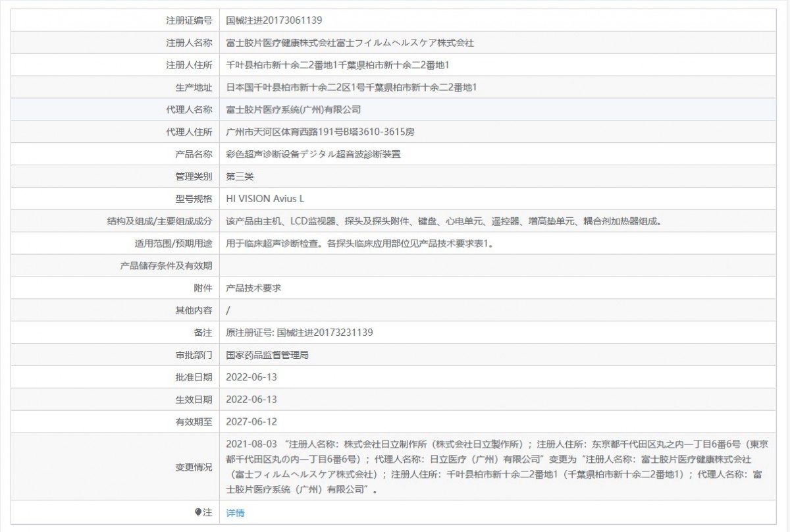Screen dimensions: 790x532
Task: Click the 其他内容 label
Action: coord(194,310)
